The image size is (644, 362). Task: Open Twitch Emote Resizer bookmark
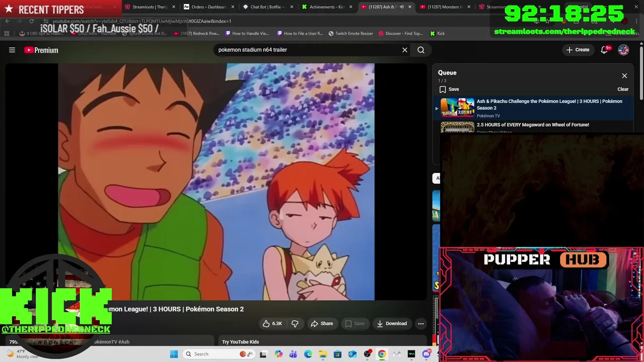point(351,34)
